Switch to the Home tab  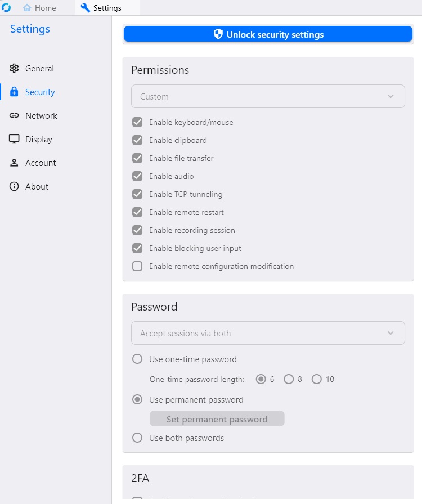click(39, 8)
